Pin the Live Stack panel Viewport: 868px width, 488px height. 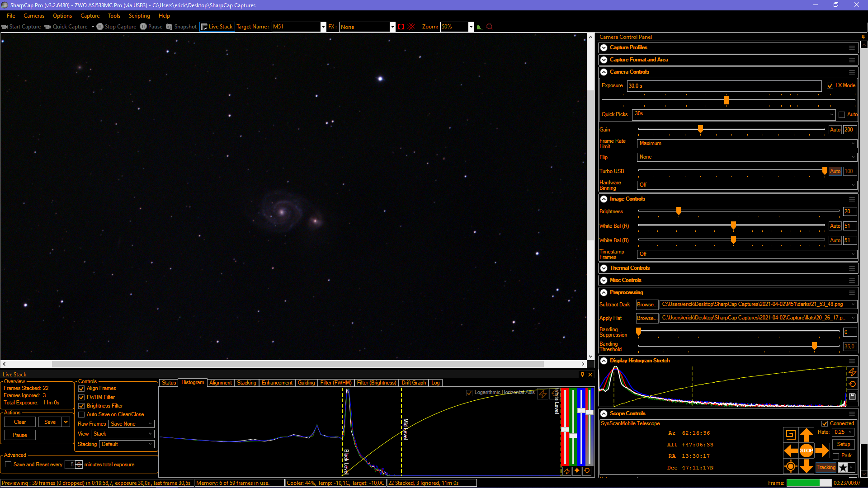(x=582, y=375)
